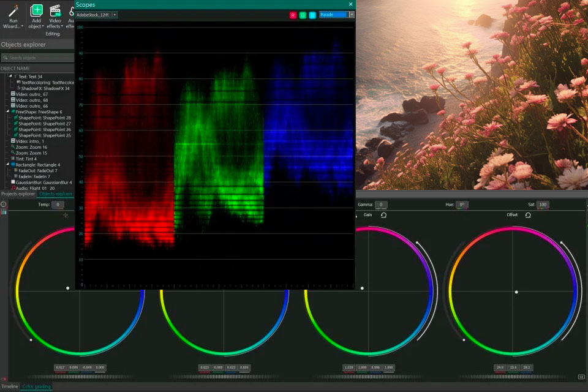The width and height of the screenshot is (588, 392).
Task: Toggle the red channel R button
Action: pos(293,15)
